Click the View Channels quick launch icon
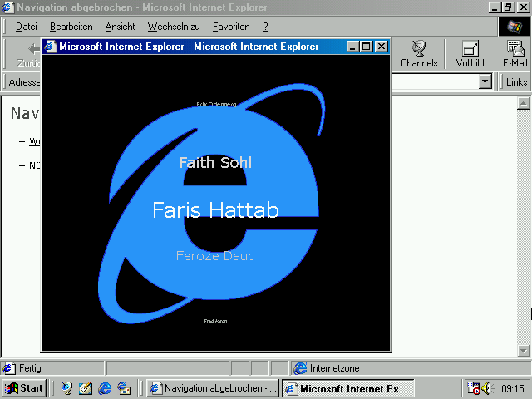Viewport: 532px width, 399px height. pyautogui.click(x=66, y=388)
